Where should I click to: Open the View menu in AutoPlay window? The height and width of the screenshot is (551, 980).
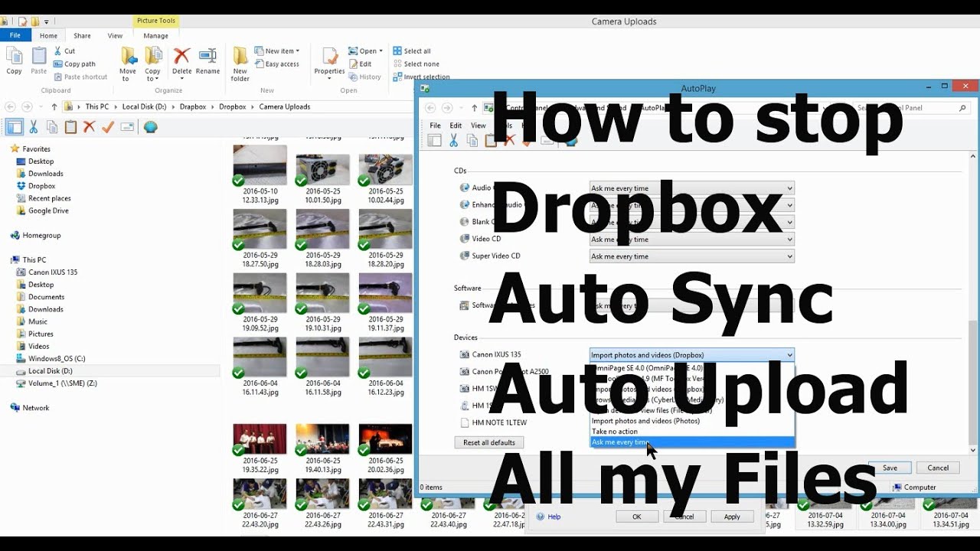(478, 126)
